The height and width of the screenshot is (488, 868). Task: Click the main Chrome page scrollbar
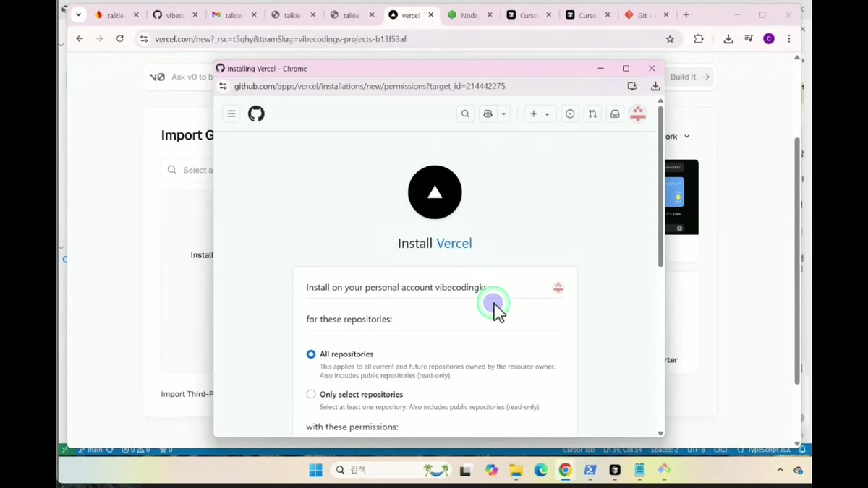(797, 260)
